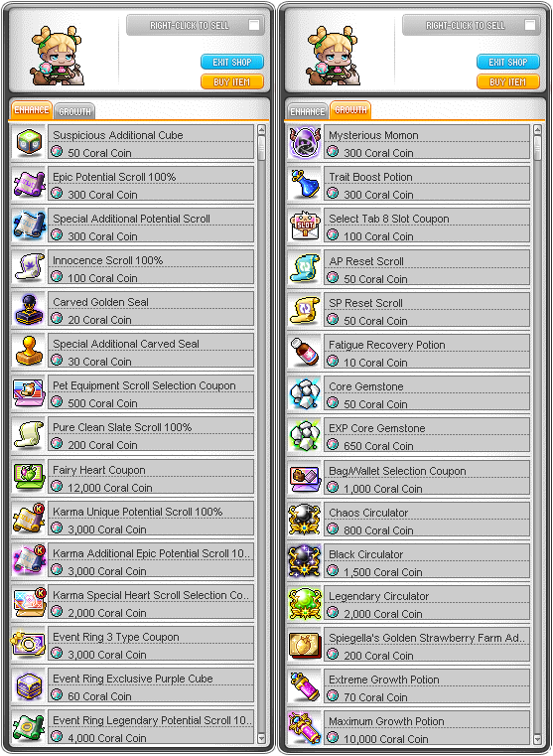The image size is (553, 756).
Task: Switch to Enhance tab in right shop
Action: tap(308, 111)
